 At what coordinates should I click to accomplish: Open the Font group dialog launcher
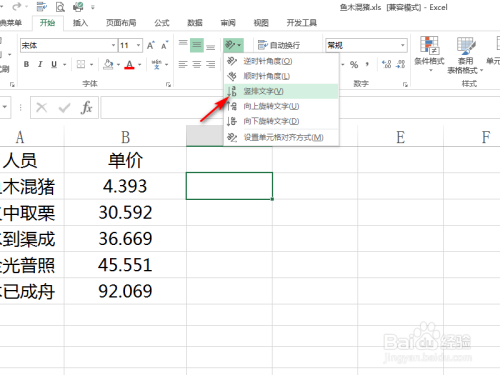tap(169, 85)
